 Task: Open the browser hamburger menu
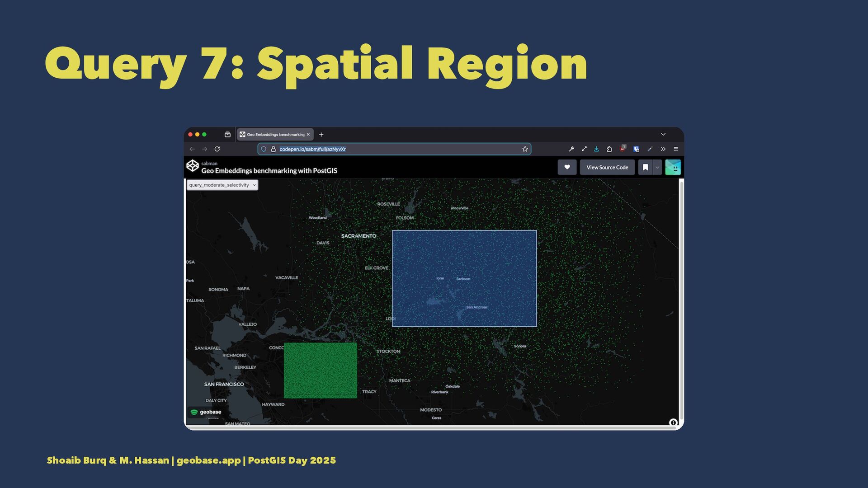tap(676, 149)
